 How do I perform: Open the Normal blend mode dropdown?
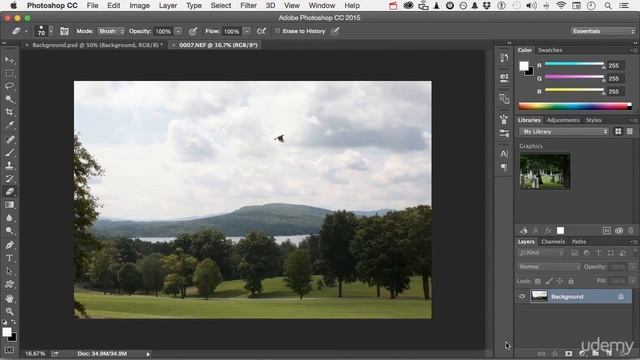[x=549, y=267]
